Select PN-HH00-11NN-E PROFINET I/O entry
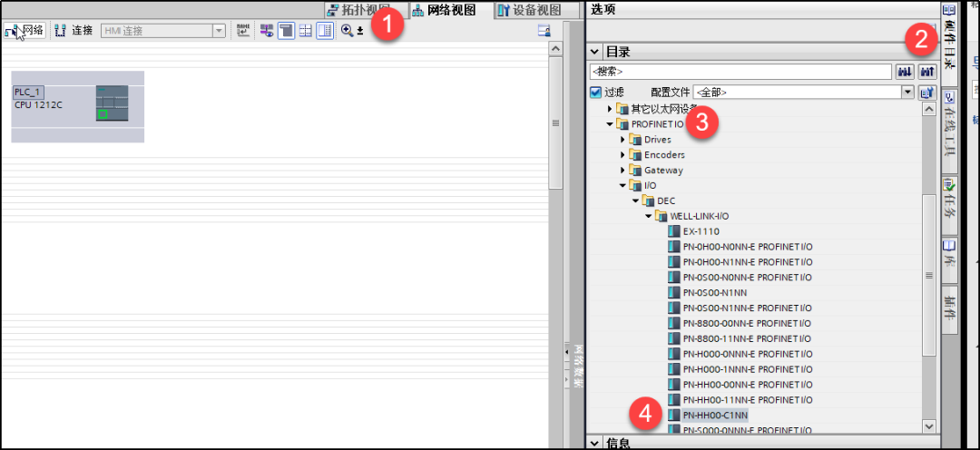Screen dimensions: 980x450 click(748, 399)
